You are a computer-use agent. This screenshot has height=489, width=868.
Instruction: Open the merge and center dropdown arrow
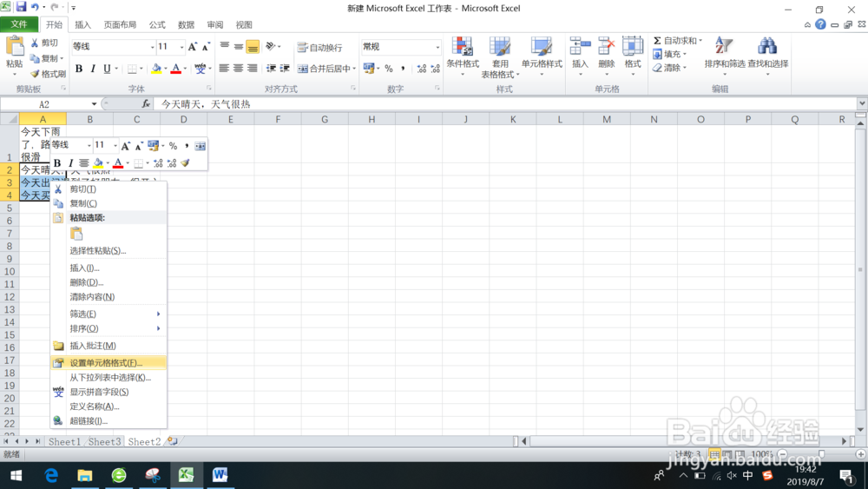coord(354,69)
